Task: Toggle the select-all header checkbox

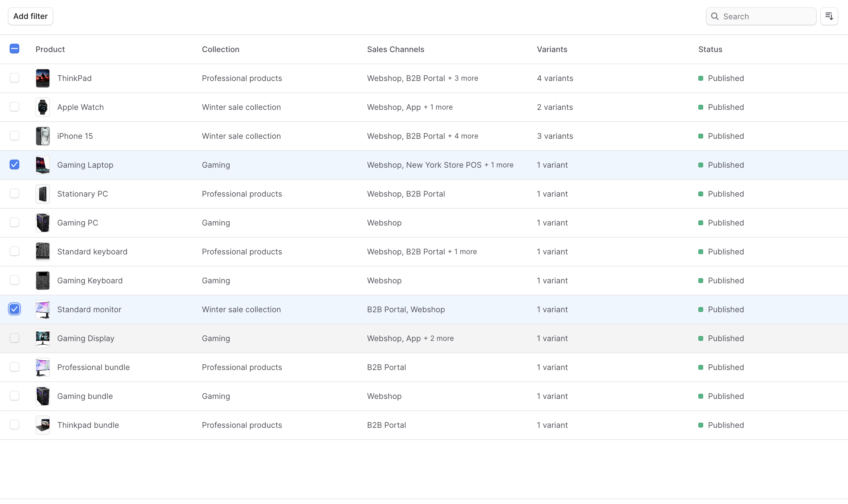Action: pyautogui.click(x=14, y=49)
